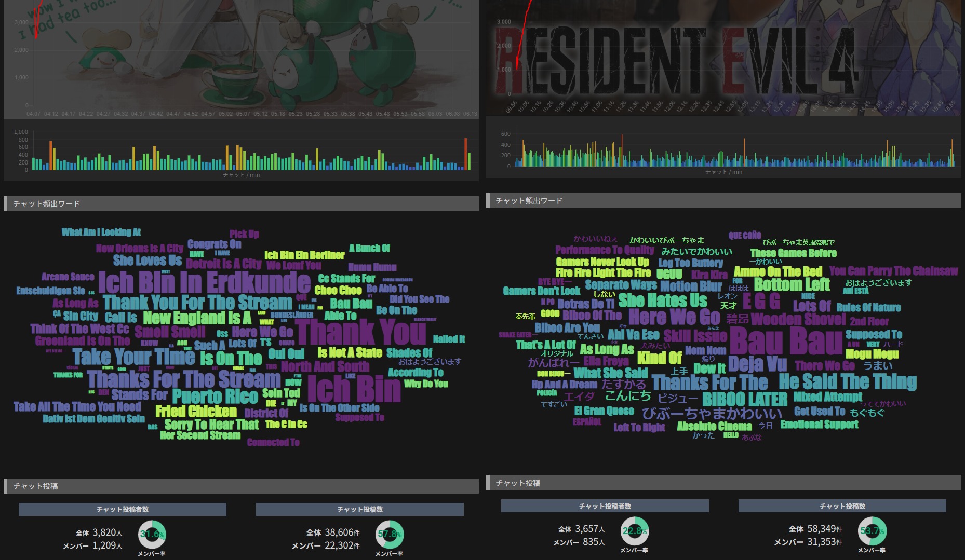Click 'Detroit Is A City' phrase

pyautogui.click(x=224, y=264)
